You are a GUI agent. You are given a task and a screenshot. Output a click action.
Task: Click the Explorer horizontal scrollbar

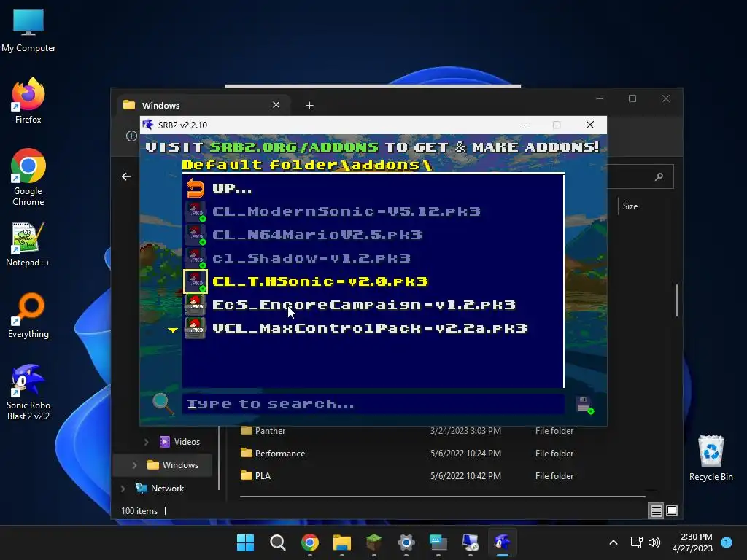[x=442, y=497]
